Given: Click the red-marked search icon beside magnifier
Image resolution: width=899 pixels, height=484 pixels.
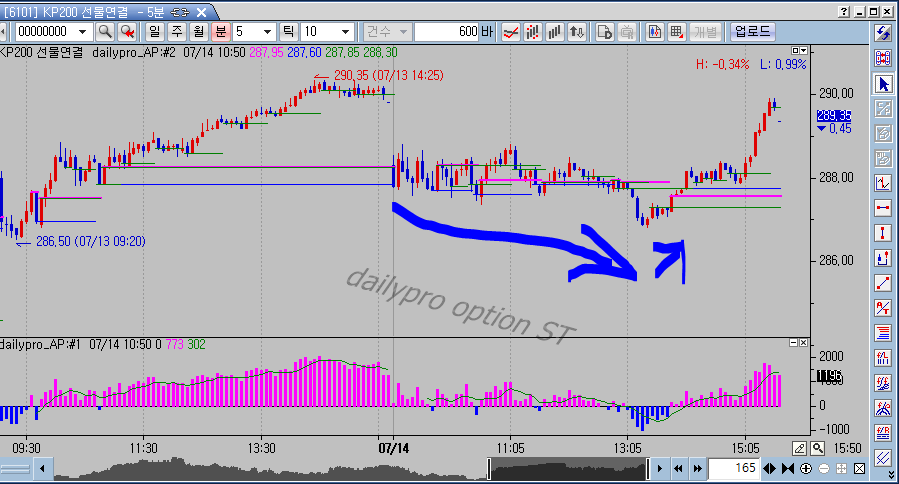Looking at the screenshot, I should point(127,32).
